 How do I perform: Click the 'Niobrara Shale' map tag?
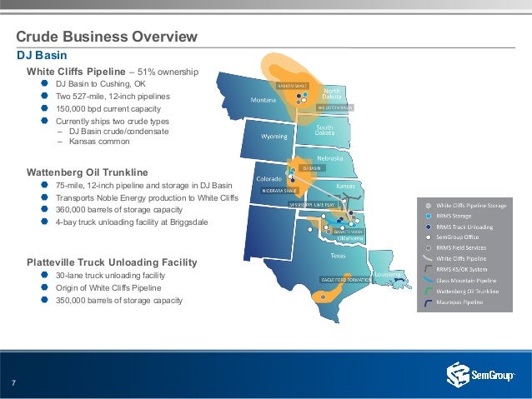[x=280, y=191]
